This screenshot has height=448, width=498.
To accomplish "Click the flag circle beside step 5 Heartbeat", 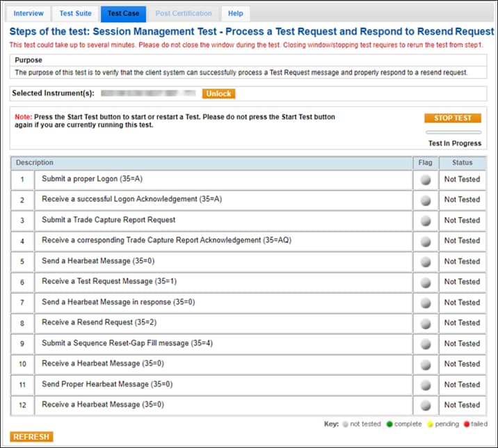I will pyautogui.click(x=425, y=262).
